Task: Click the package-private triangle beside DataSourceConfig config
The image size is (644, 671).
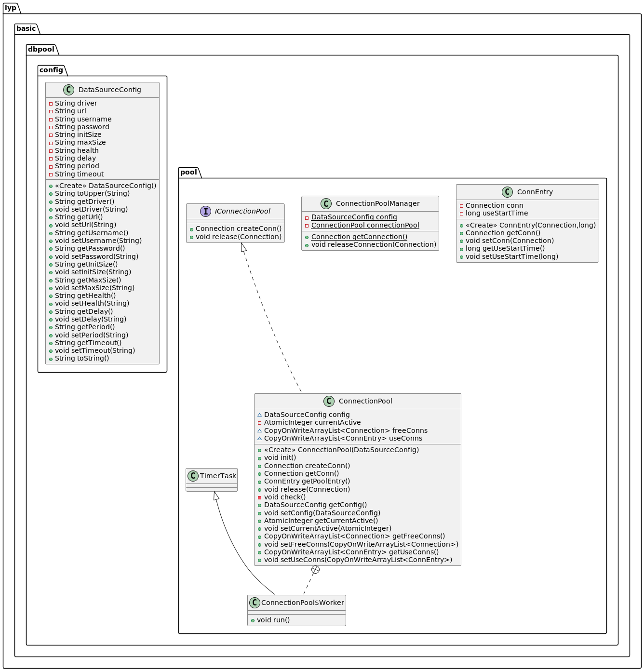Action: pyautogui.click(x=259, y=415)
